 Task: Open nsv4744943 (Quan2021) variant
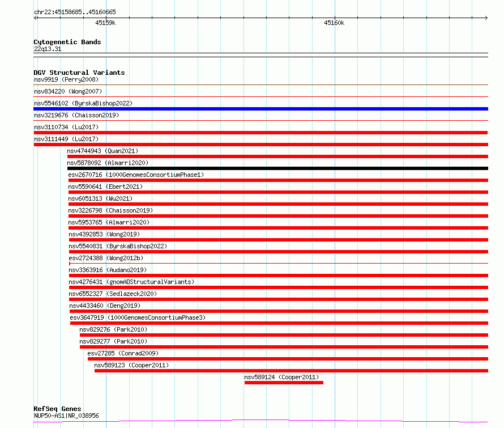[102, 151]
